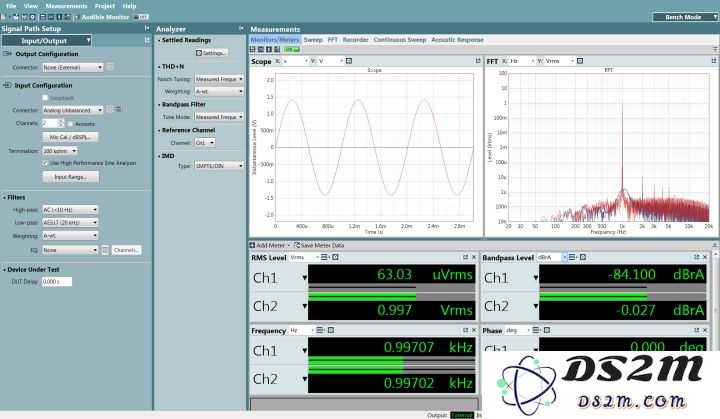Click the input connector settings icon
Screen dimensions: 720x419
tap(110, 109)
